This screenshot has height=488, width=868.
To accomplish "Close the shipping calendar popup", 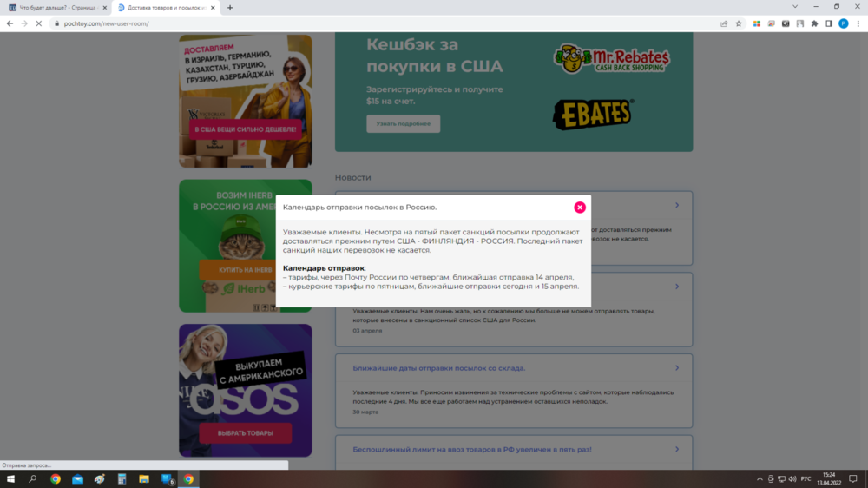I will [x=580, y=208].
